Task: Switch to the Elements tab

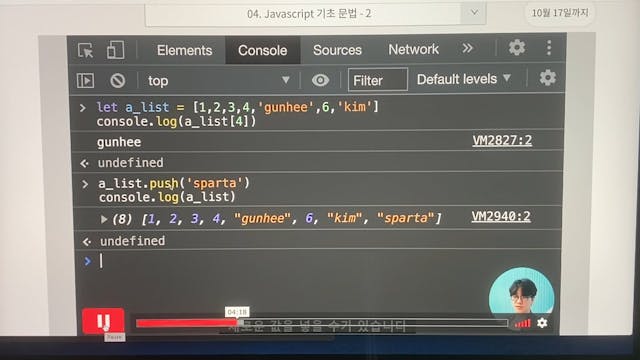Action: point(184,50)
